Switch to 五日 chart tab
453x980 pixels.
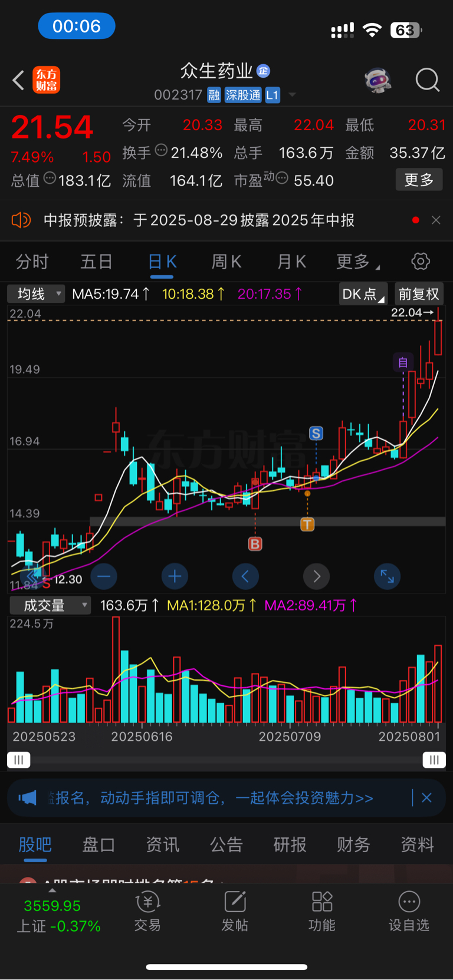tap(96, 262)
